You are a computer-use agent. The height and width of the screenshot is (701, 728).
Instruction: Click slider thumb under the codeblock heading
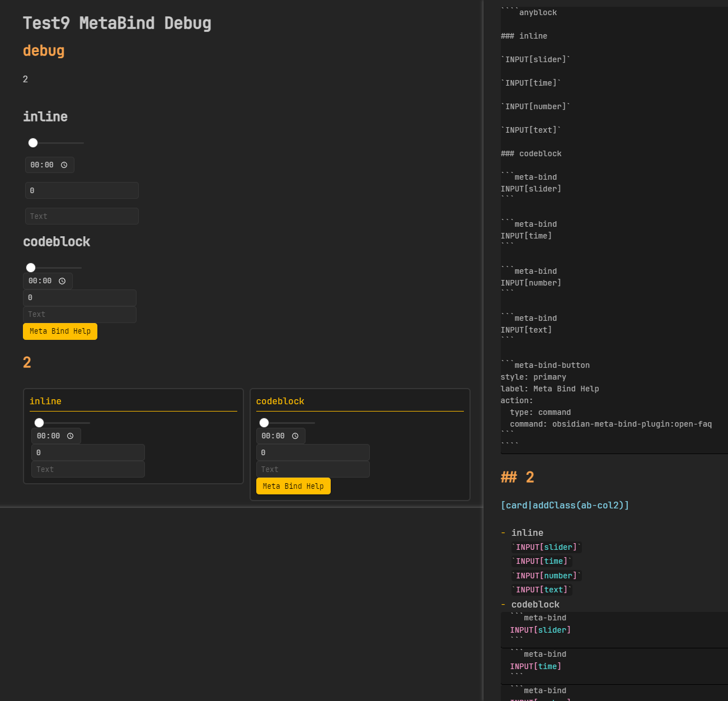(31, 268)
